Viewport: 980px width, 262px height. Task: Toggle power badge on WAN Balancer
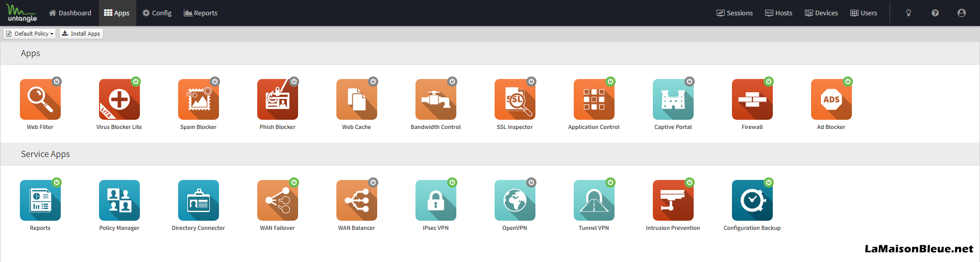click(373, 182)
